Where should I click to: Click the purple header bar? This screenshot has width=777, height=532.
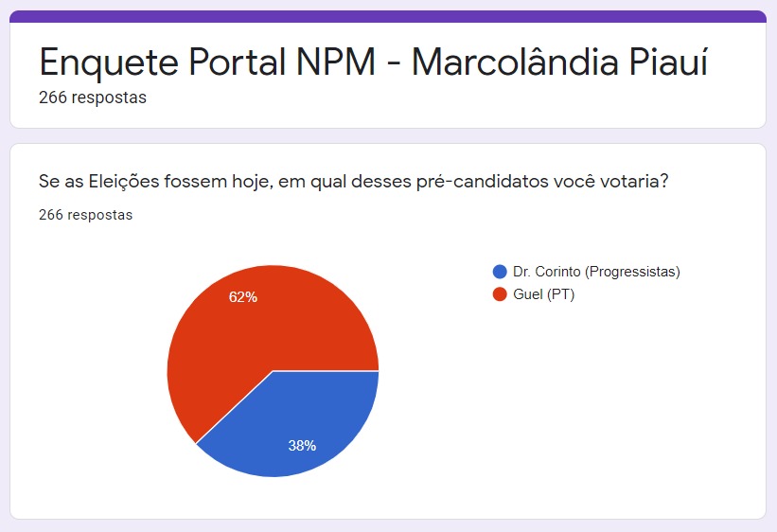click(388, 16)
